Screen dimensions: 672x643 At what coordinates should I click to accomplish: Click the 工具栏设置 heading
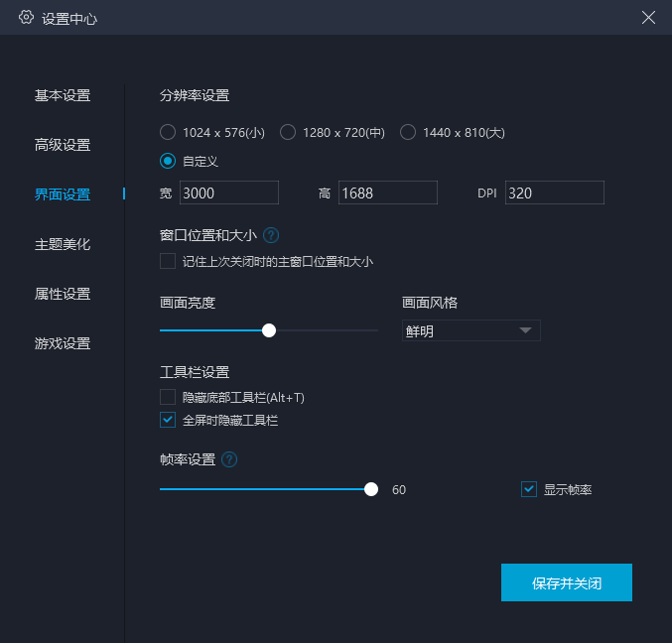(x=195, y=372)
